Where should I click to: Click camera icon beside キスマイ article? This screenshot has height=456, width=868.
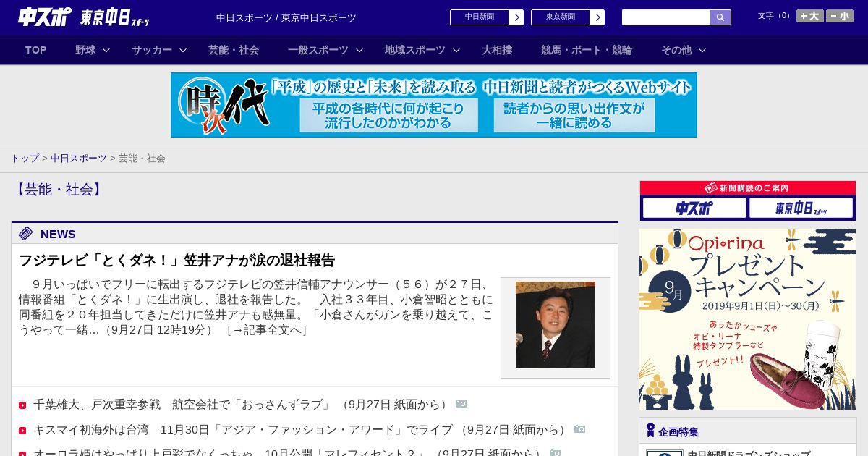tap(580, 428)
